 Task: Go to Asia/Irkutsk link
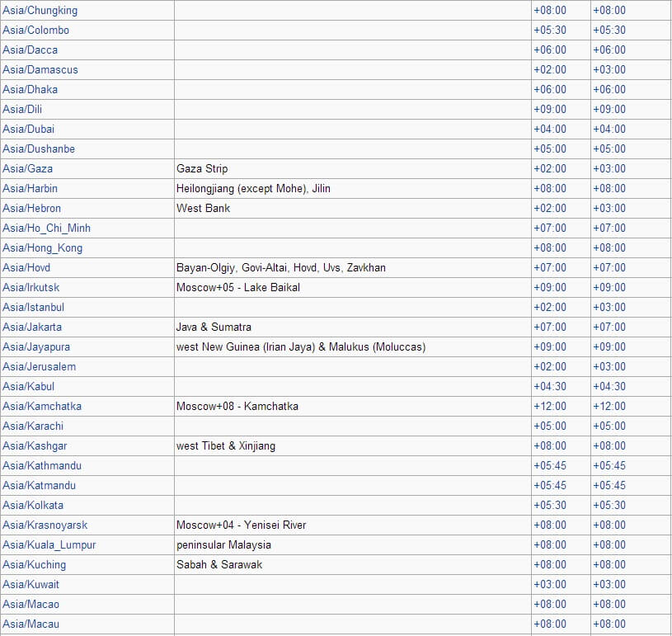[31, 287]
